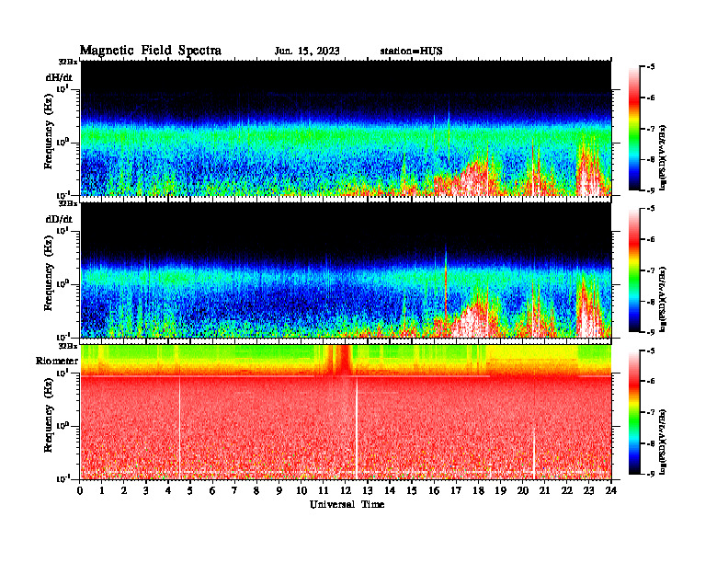The width and height of the screenshot is (728, 563).
Task: Click the dD/dt panel color scale bar
Action: (x=633, y=270)
